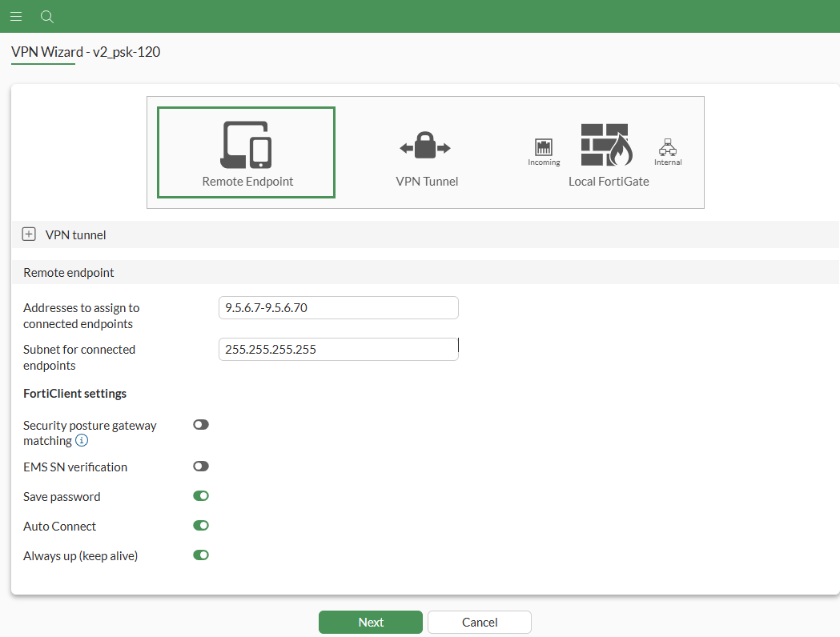Expand the VPN tunnel section
Image resolution: width=840 pixels, height=637 pixels.
(29, 234)
